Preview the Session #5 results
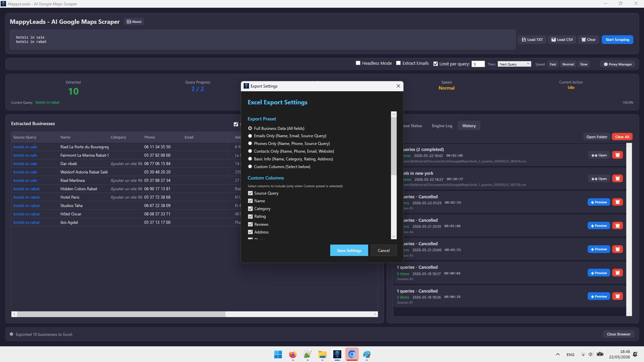The width and height of the screenshot is (644, 362). point(599,202)
